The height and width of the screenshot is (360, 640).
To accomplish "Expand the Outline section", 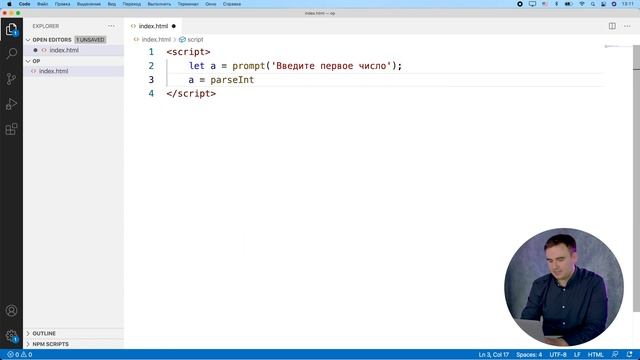I will coord(73,333).
